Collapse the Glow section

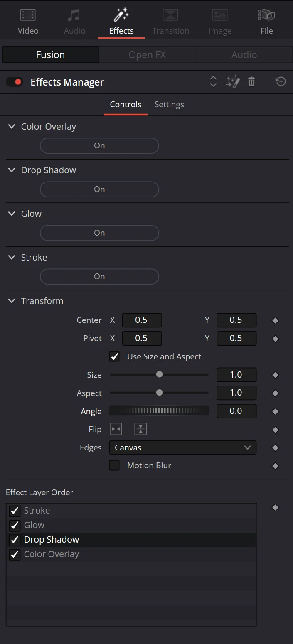12,214
